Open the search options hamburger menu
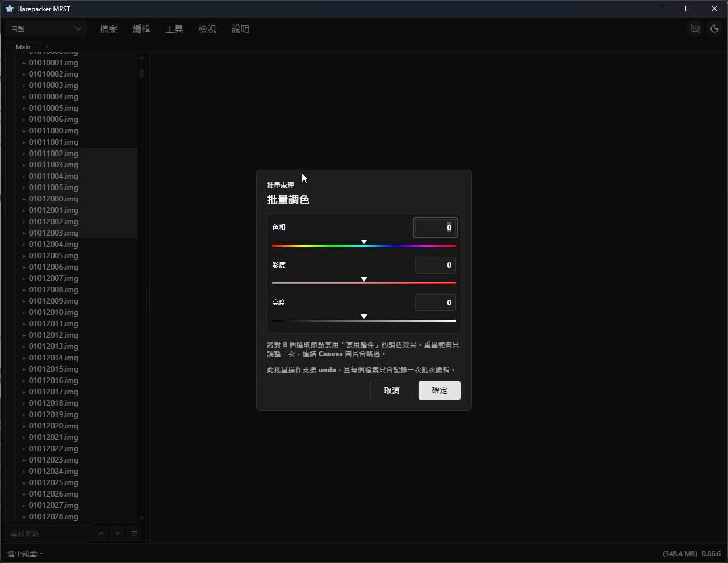728x563 pixels. point(134,533)
